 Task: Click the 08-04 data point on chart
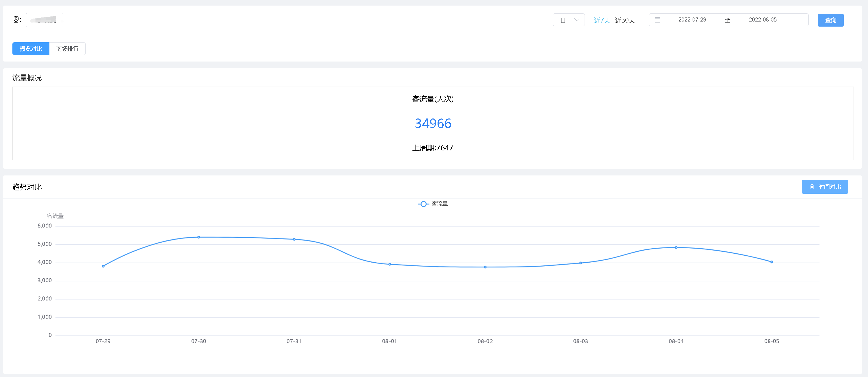(x=676, y=248)
